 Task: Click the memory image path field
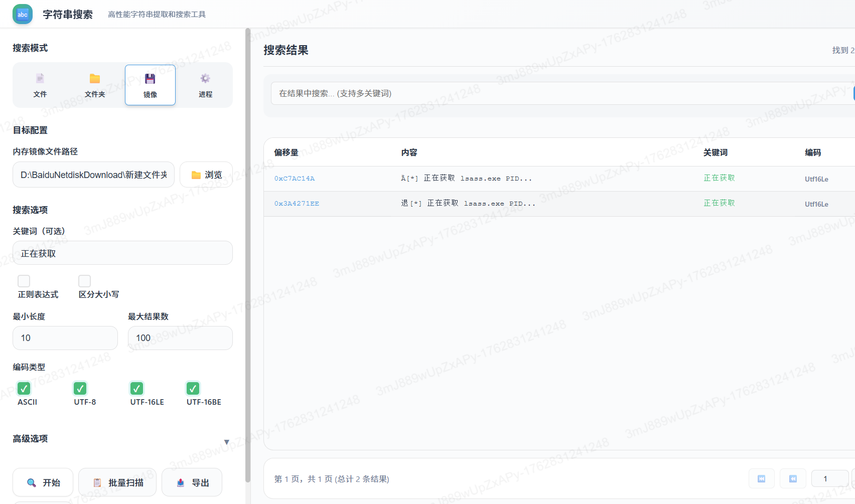point(93,175)
